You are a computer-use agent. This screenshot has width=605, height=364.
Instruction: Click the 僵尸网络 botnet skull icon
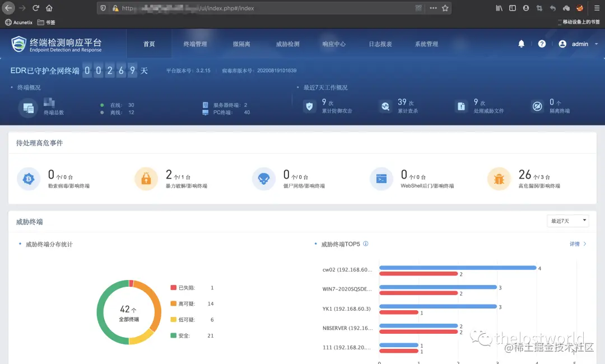tap(264, 179)
